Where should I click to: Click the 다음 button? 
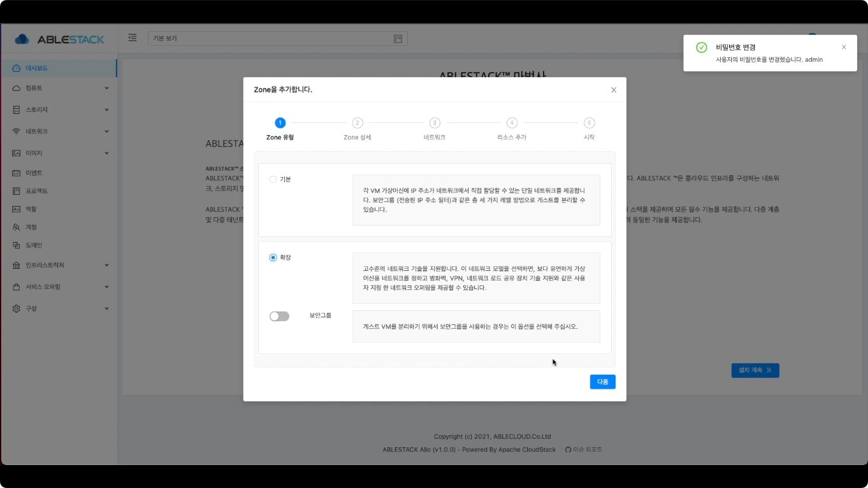[602, 382]
